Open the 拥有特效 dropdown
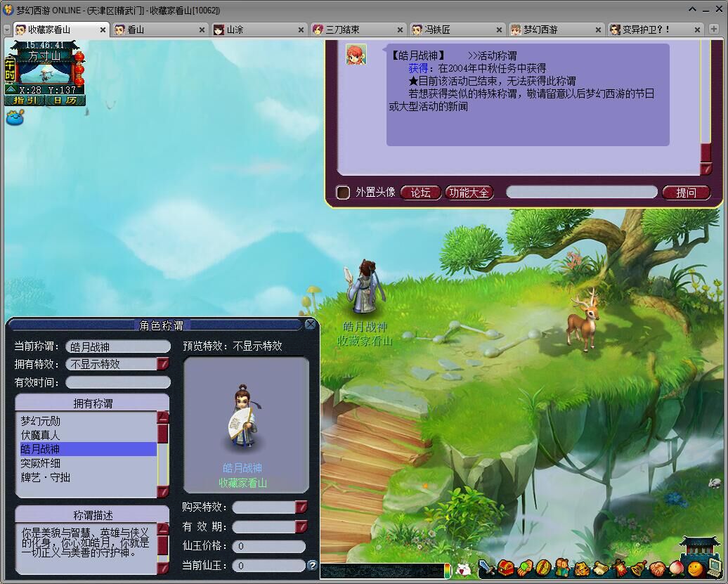 click(163, 364)
